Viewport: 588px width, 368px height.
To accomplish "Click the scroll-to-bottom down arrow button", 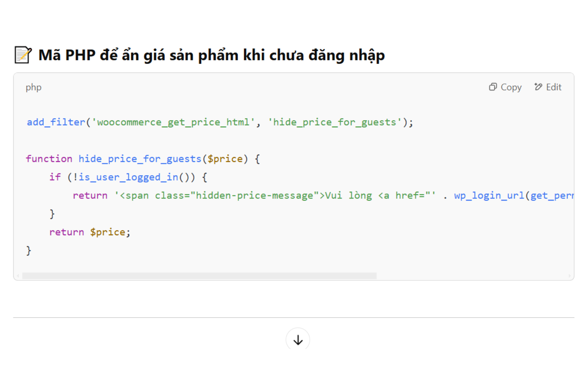I will click(x=298, y=340).
